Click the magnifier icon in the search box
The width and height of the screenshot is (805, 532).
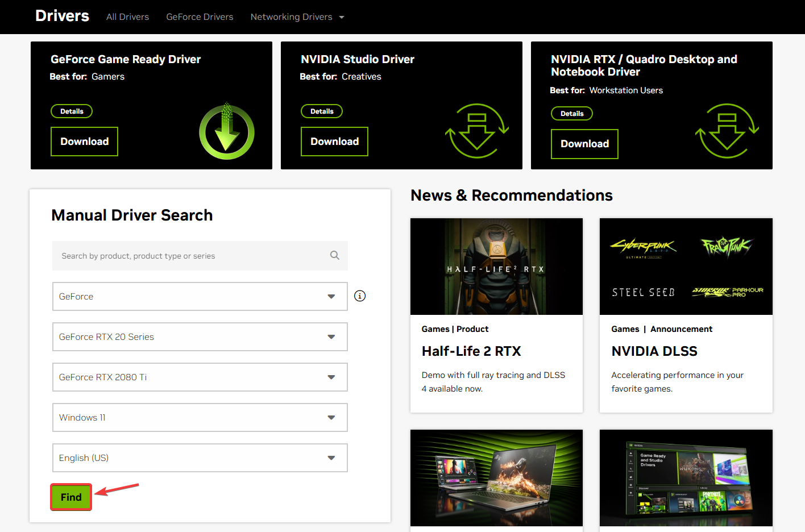[335, 255]
